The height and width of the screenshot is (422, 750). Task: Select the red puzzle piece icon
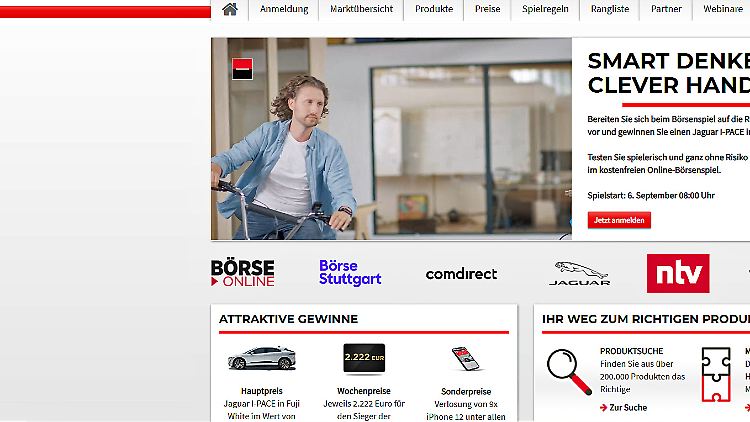pyautogui.click(x=716, y=375)
